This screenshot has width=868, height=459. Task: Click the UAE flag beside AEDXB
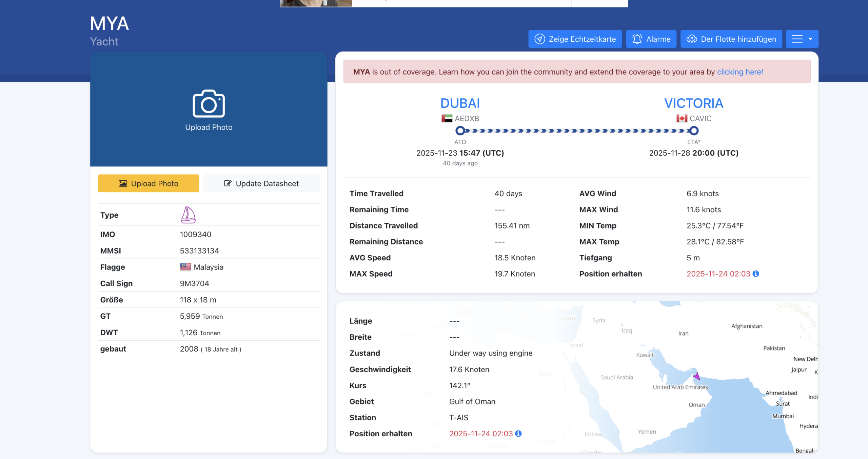[447, 118]
